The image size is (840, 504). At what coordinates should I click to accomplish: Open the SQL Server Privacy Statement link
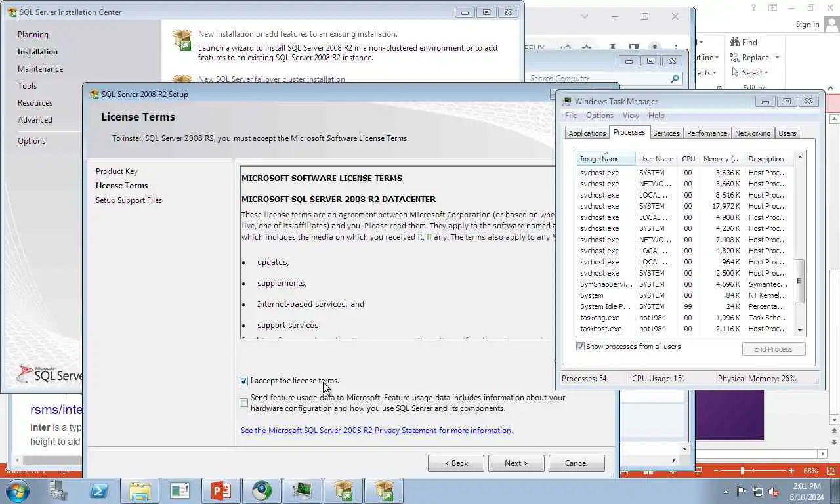coord(377,430)
